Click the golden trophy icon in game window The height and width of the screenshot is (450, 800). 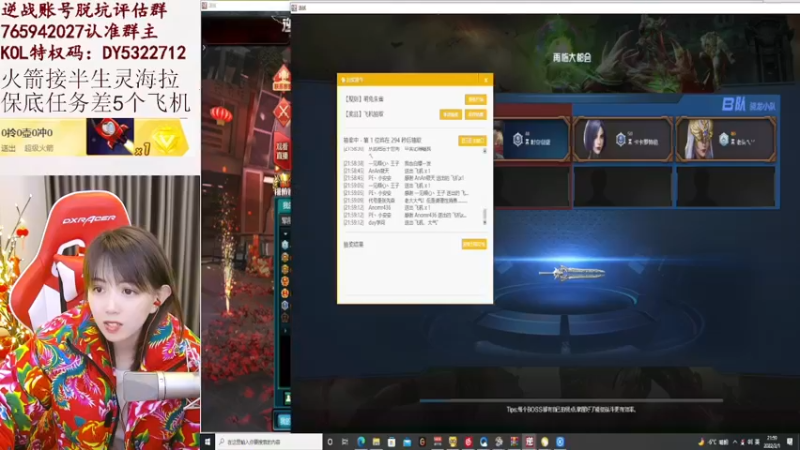[x=282, y=180]
